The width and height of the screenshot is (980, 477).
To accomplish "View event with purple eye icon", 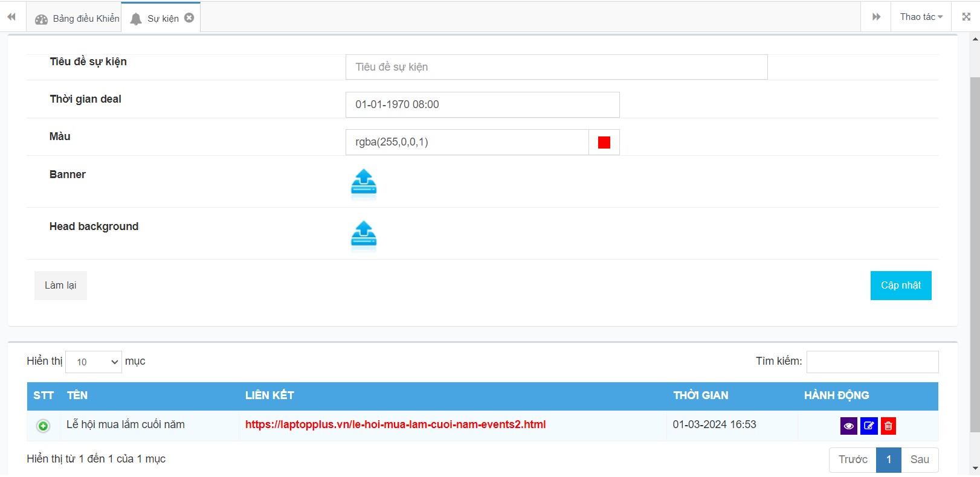I will [x=848, y=426].
